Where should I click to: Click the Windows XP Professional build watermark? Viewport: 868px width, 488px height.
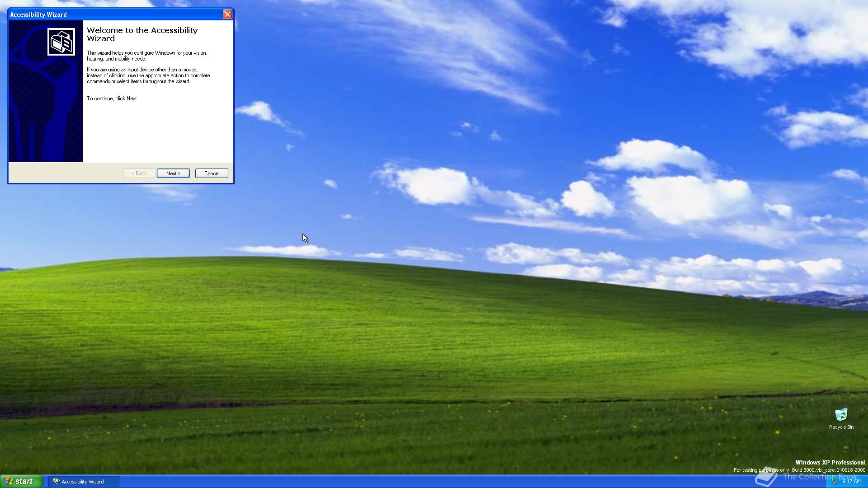point(830,463)
